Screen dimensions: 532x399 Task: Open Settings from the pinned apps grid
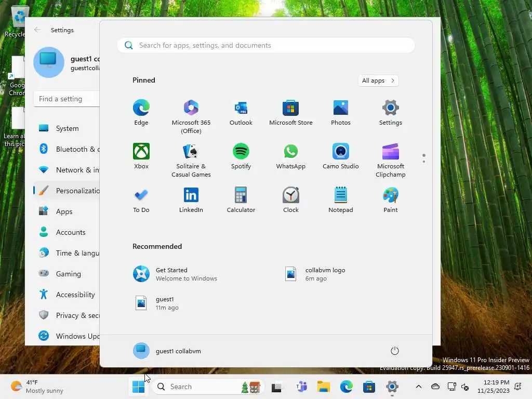pos(391,113)
